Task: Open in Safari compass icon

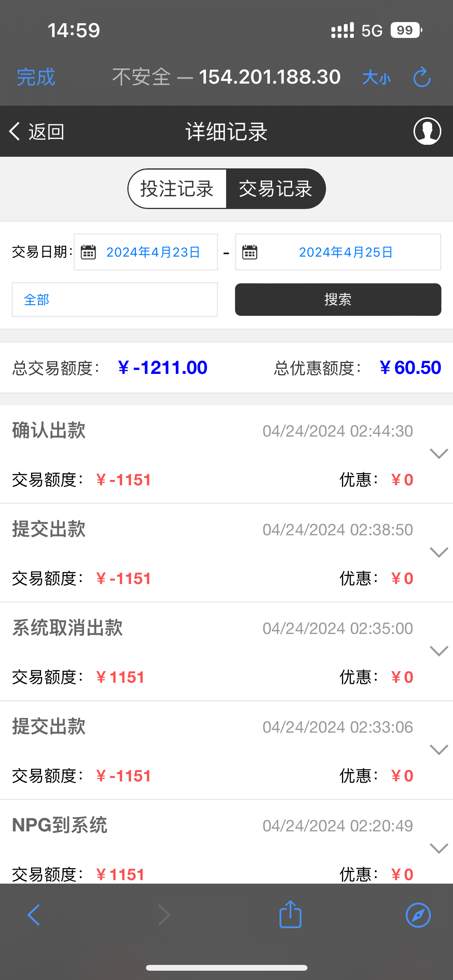Action: click(418, 915)
